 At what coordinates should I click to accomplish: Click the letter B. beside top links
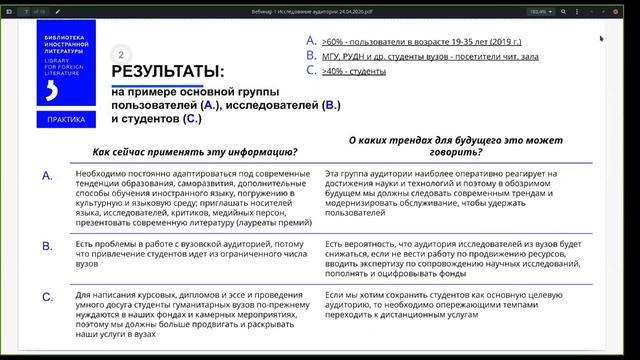[311, 55]
